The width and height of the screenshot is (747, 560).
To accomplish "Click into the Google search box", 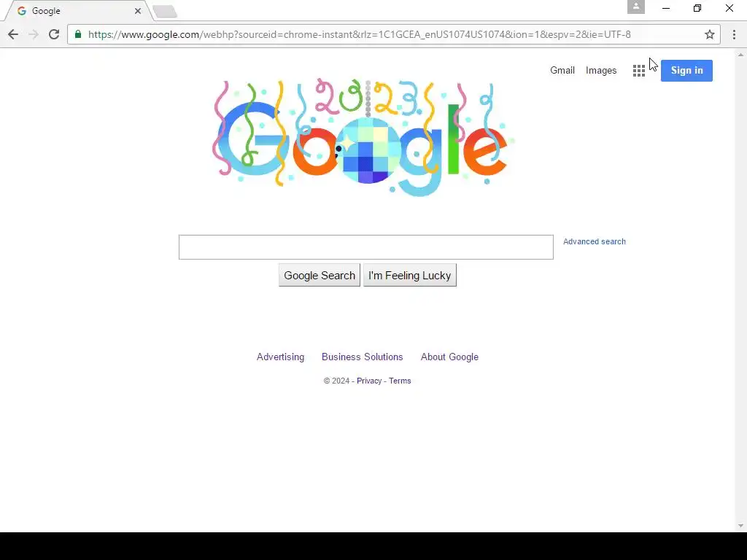I will point(366,247).
